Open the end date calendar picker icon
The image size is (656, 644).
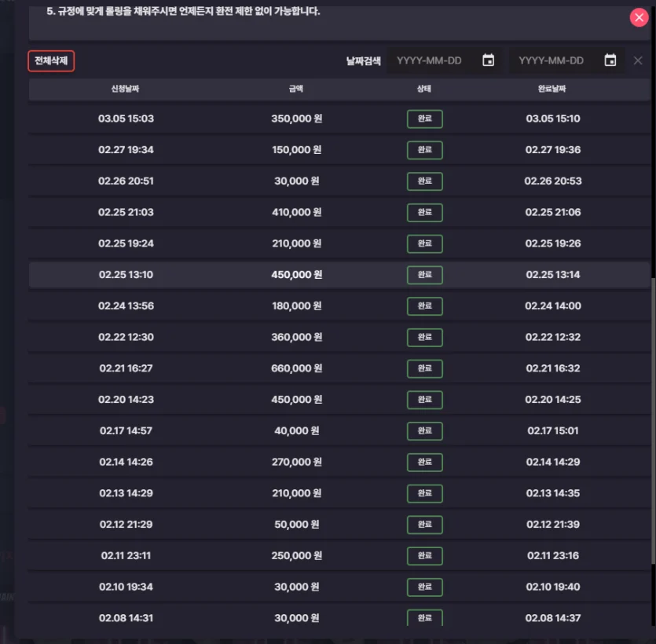coord(610,60)
